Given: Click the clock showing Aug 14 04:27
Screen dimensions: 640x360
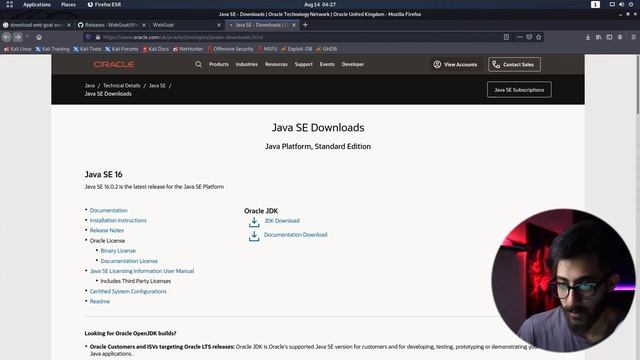Looking at the screenshot, I should (x=320, y=4).
